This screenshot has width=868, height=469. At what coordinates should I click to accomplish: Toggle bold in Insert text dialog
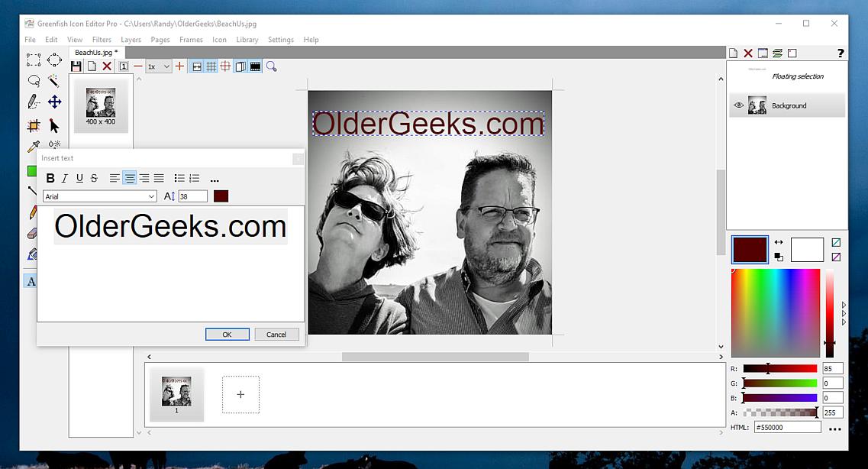pyautogui.click(x=50, y=178)
